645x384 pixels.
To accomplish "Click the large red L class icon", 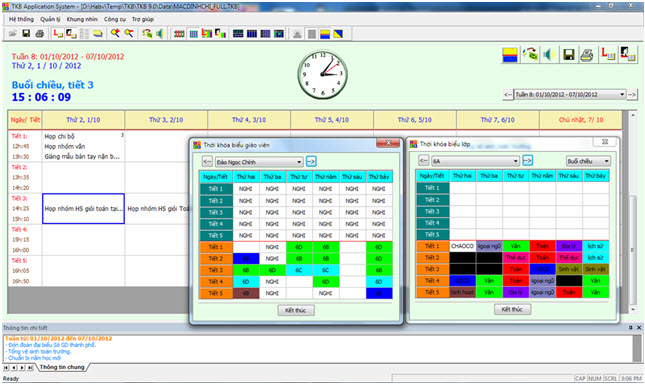I will pos(608,55).
